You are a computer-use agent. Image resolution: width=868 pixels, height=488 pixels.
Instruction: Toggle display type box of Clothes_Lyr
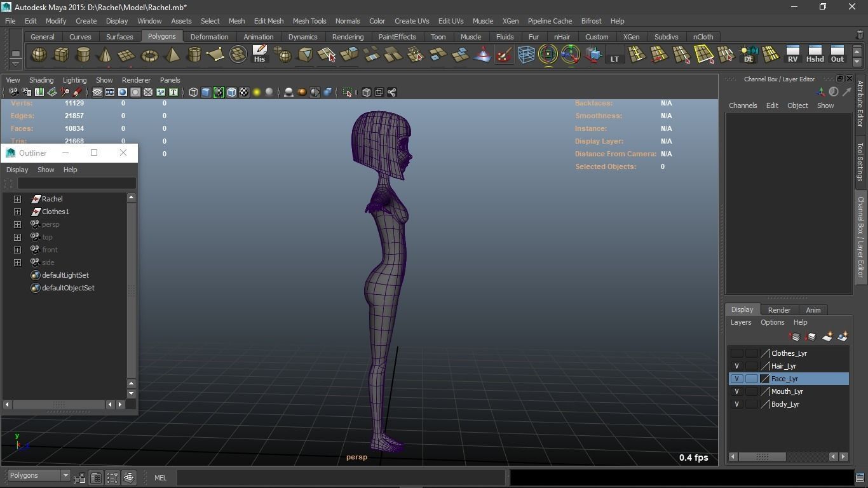tap(752, 353)
